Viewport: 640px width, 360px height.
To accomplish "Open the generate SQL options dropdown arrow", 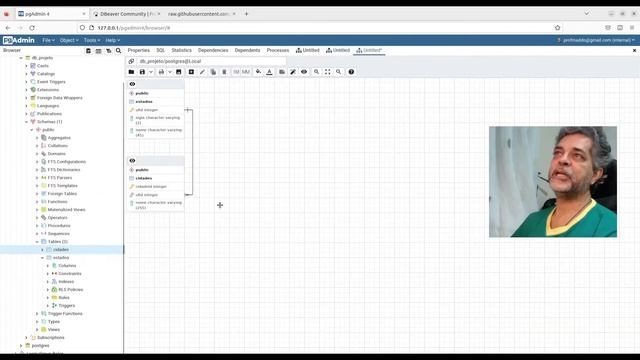I will click(170, 72).
